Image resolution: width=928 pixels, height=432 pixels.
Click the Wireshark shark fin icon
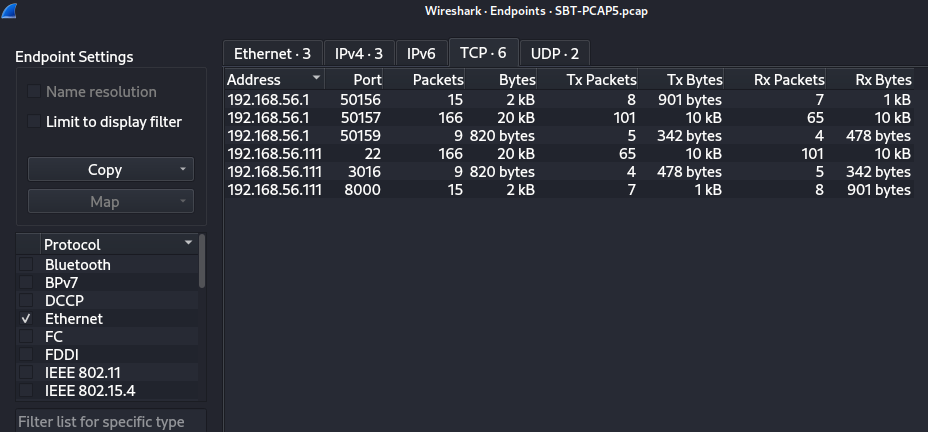(9, 10)
